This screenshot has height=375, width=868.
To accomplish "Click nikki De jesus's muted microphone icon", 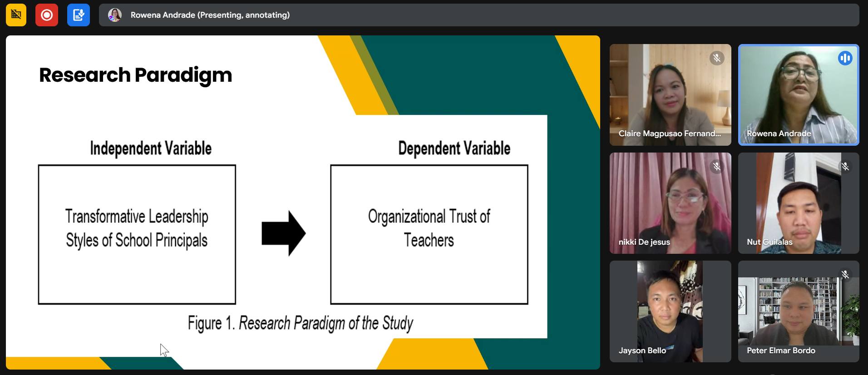I will pos(716,167).
